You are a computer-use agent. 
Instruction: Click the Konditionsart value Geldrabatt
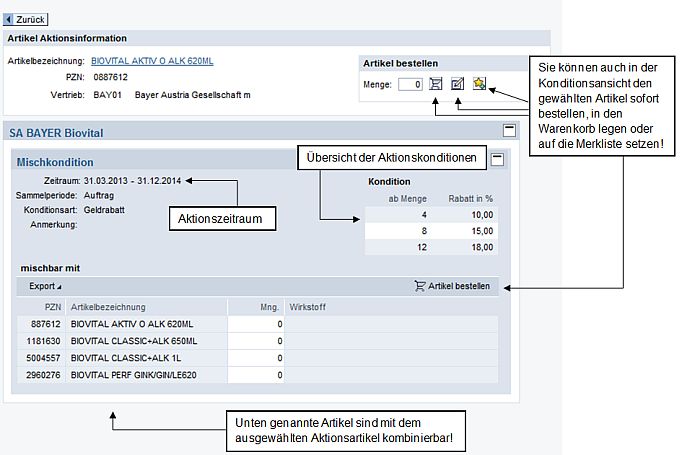[x=104, y=210]
